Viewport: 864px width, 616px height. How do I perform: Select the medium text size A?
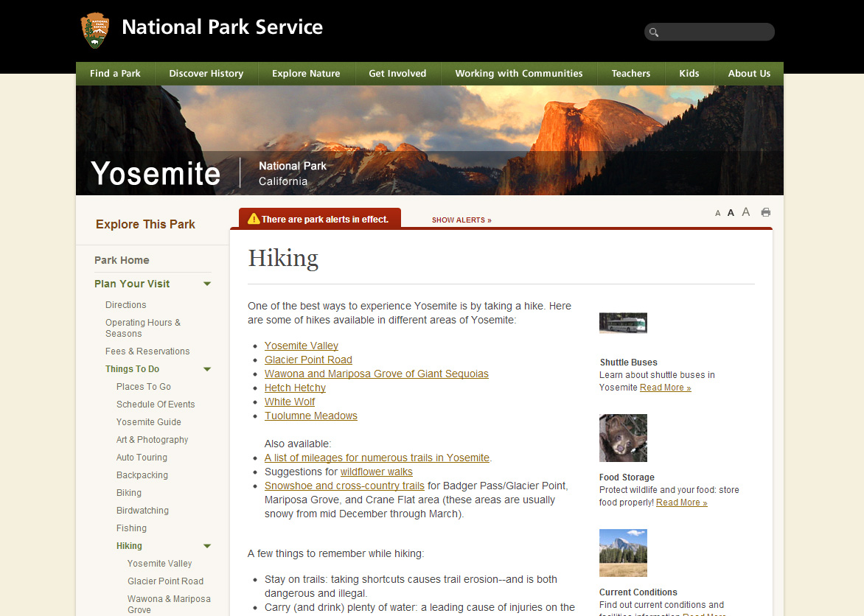coord(731,213)
